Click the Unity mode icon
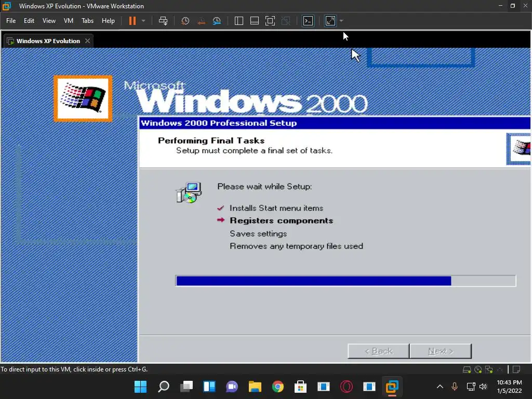The height and width of the screenshot is (399, 532). pyautogui.click(x=286, y=21)
